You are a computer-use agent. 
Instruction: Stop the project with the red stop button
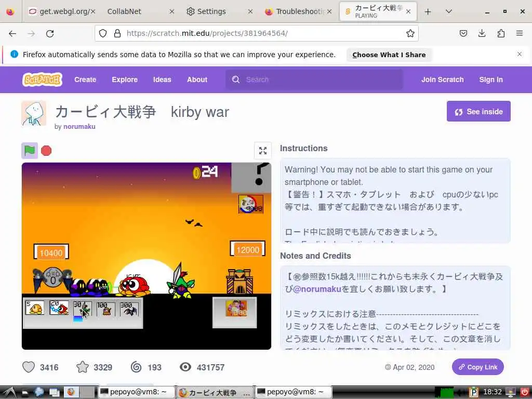[46, 150]
